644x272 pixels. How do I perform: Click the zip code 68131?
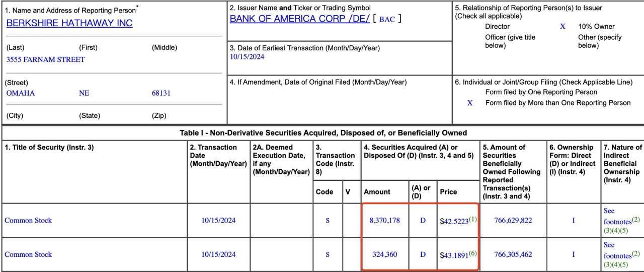tap(161, 93)
